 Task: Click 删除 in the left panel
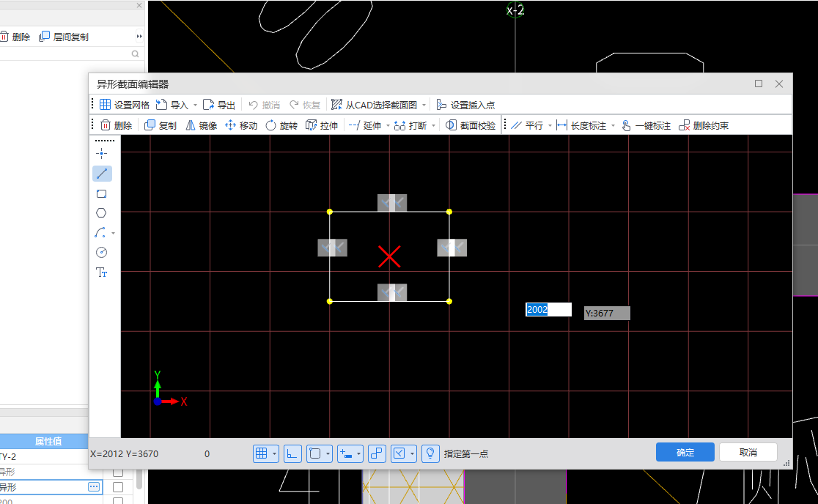coord(15,37)
